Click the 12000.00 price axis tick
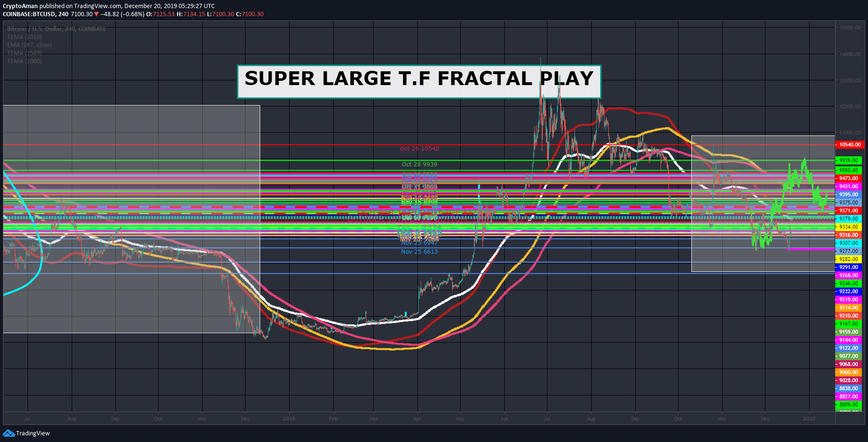868x442 pixels. pos(850,106)
